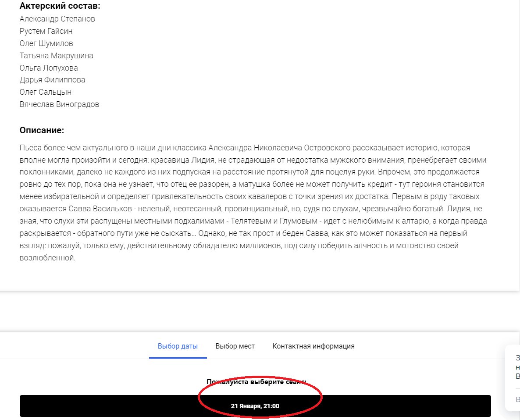Click the name Татьяна Макрушина
The width and height of the screenshot is (520, 420).
(56, 56)
